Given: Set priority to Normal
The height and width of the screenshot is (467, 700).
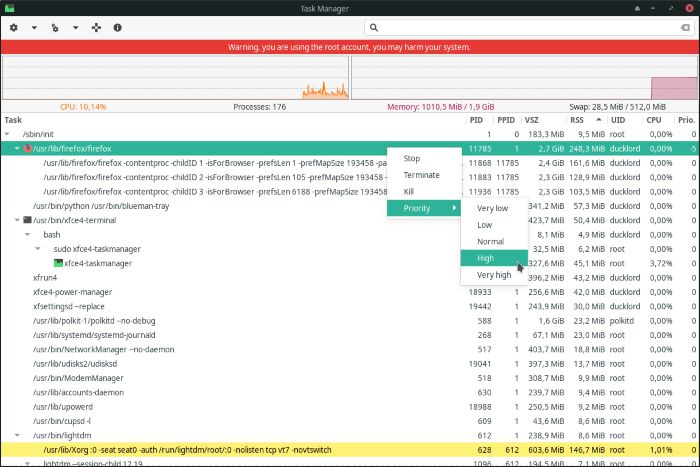Looking at the screenshot, I should (494, 242).
